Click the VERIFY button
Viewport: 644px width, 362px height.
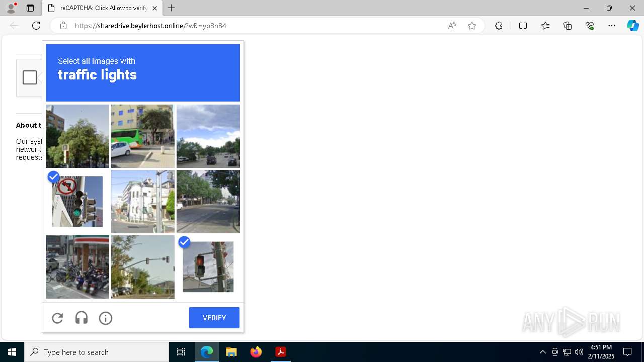point(214,318)
